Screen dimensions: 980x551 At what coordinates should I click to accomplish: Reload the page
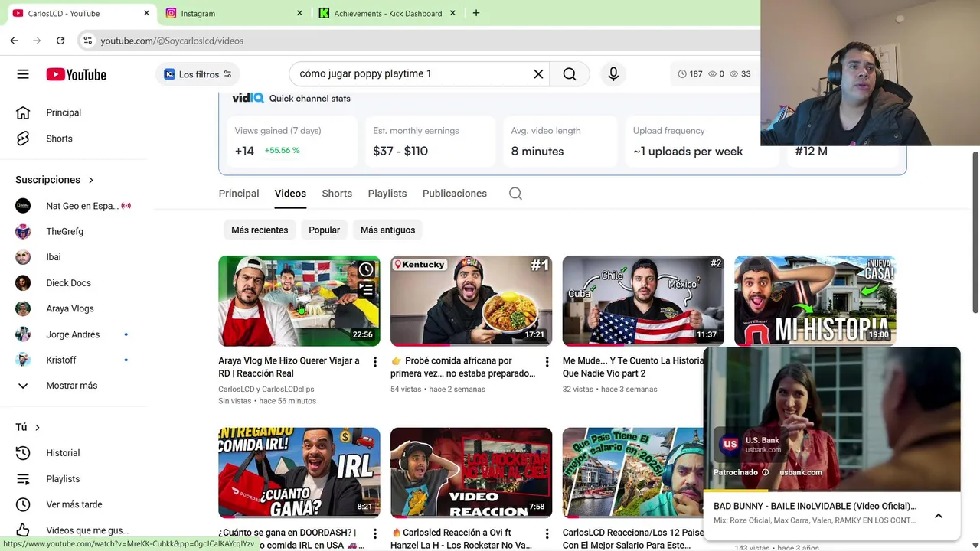pyautogui.click(x=60, y=41)
